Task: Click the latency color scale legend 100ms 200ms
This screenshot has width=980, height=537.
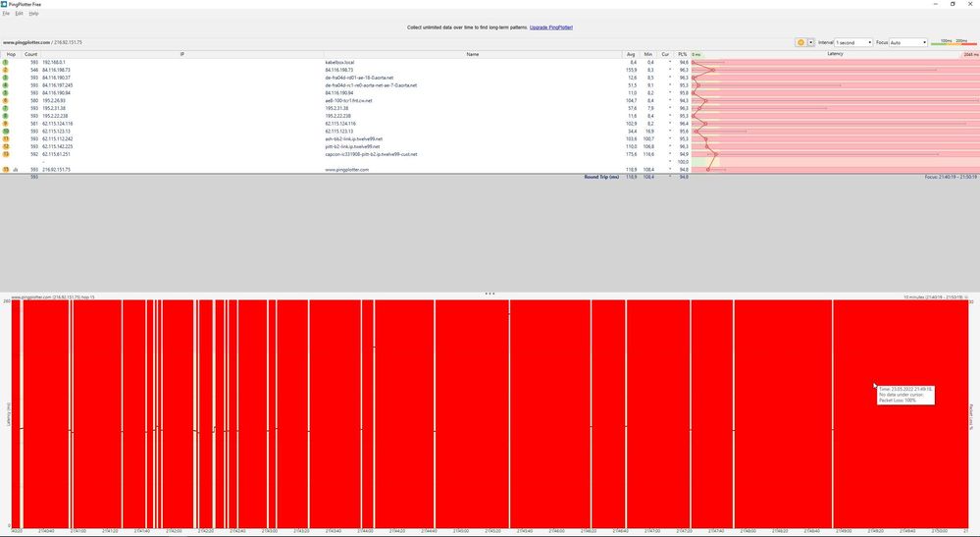Action: [x=954, y=42]
